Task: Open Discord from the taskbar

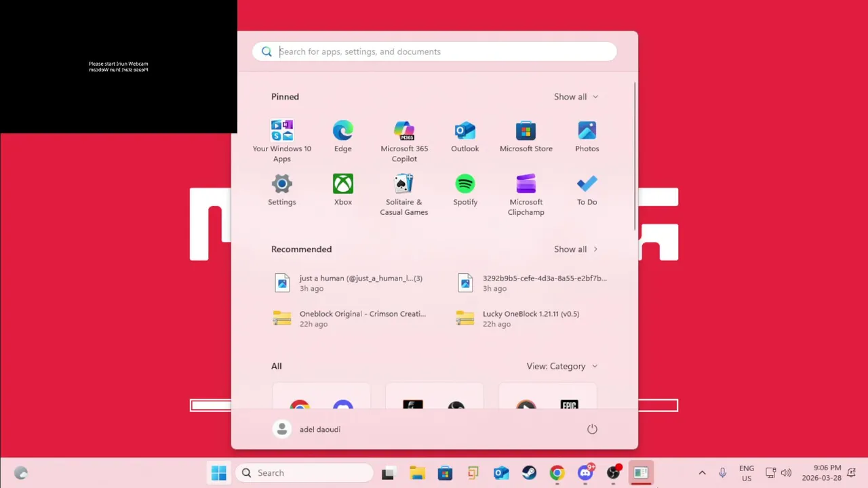Action: (585, 473)
